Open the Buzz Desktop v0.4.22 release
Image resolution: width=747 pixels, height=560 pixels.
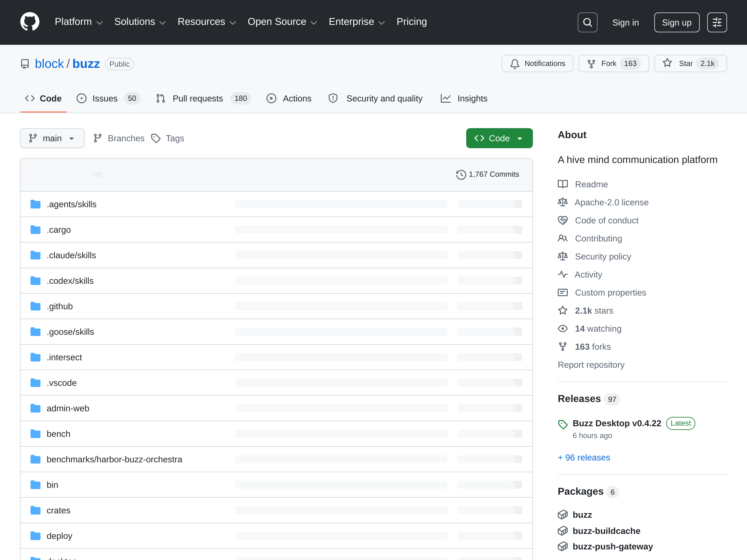617,423
